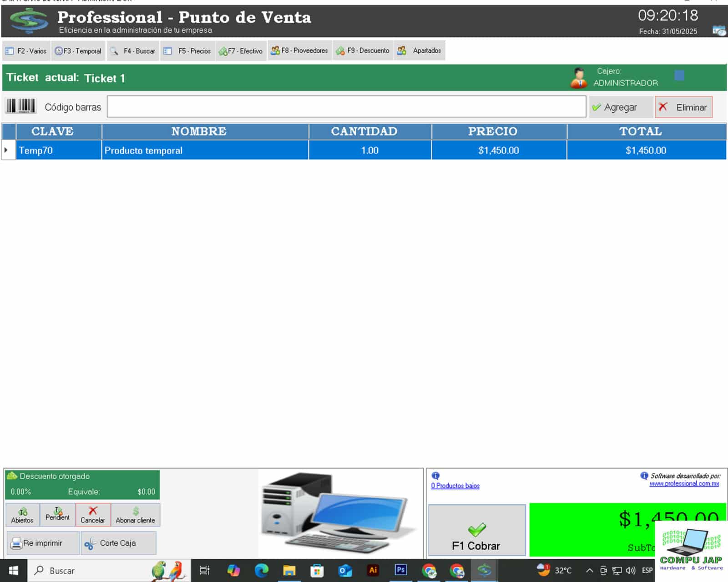The width and height of the screenshot is (728, 582).
Task: Open the Abonar cliente payment option
Action: [136, 515]
